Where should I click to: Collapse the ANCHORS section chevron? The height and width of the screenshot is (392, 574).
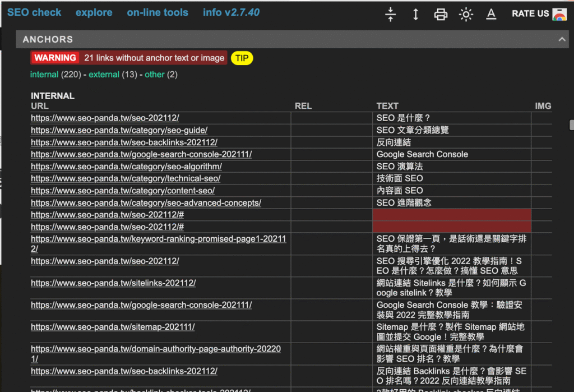562,39
